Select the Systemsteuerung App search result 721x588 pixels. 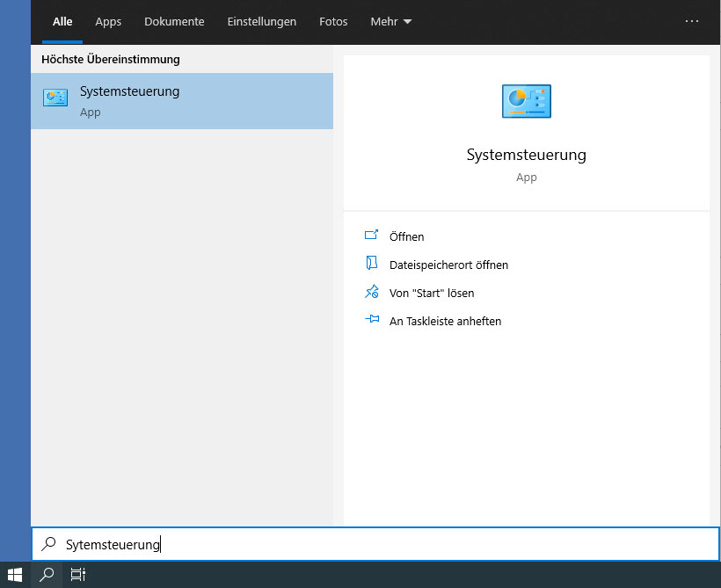coord(182,101)
